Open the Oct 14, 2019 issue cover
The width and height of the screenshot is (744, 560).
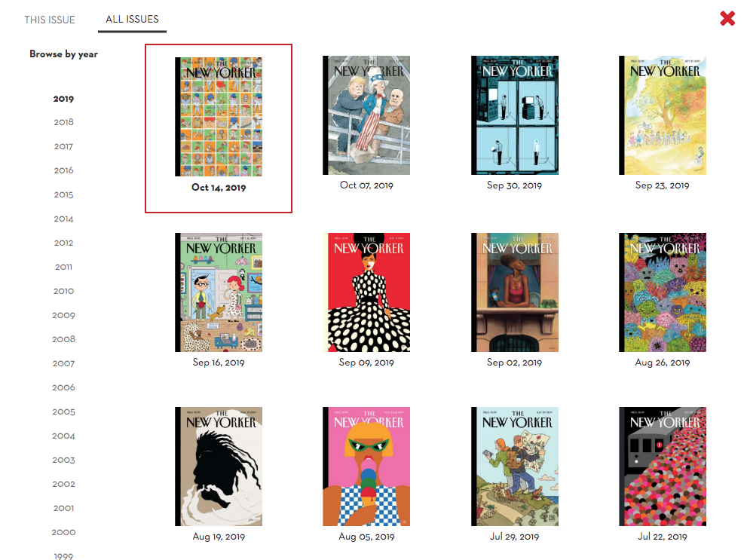click(x=219, y=117)
